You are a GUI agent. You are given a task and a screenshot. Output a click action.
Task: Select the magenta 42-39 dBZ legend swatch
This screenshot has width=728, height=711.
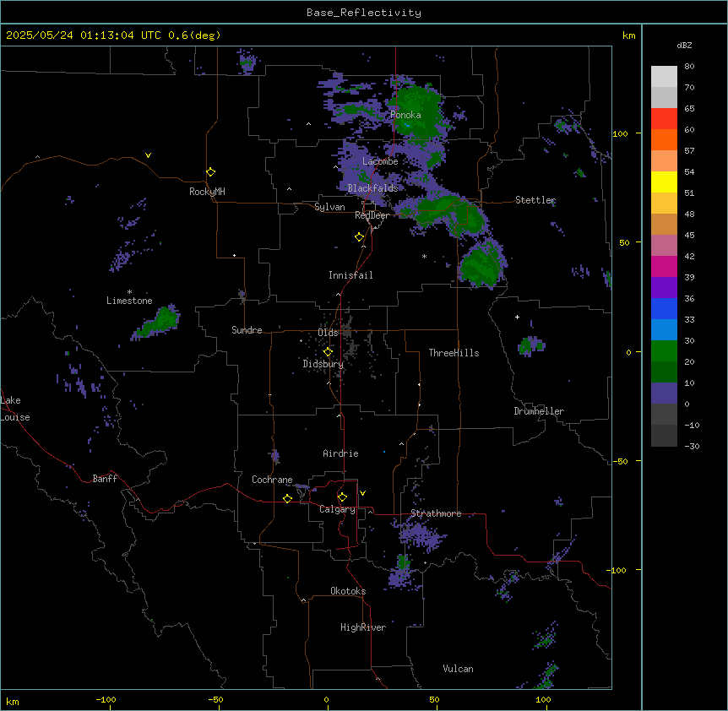664,266
